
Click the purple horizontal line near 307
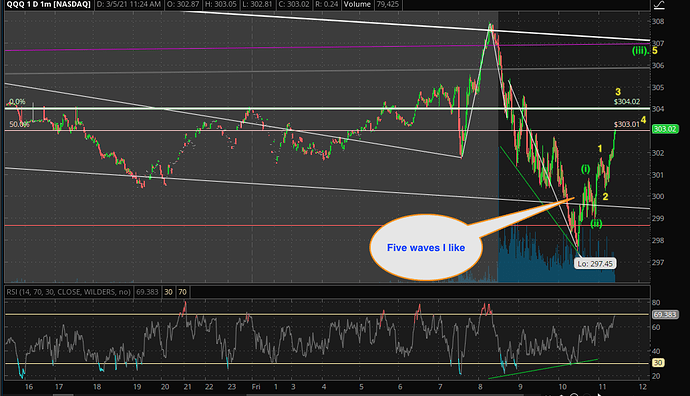[x=326, y=47]
